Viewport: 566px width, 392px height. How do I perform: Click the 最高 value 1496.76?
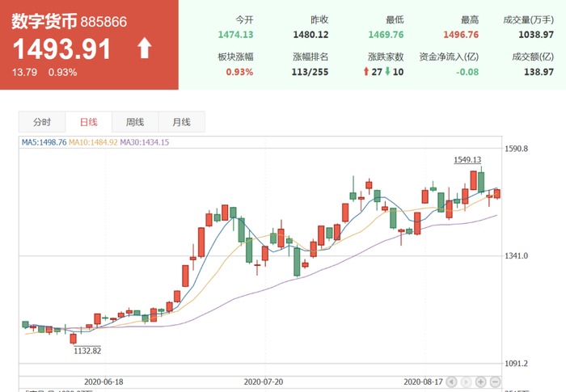pyautogui.click(x=461, y=35)
